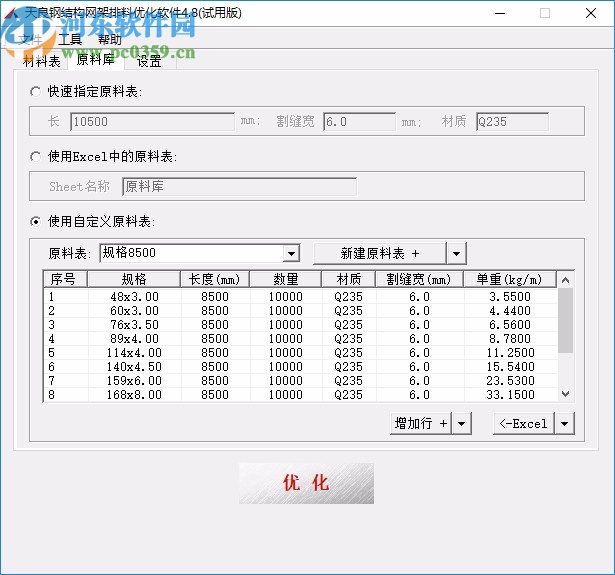Click the 割缝宽(mm) column header
Viewport: 615px width, 575px height.
419,279
